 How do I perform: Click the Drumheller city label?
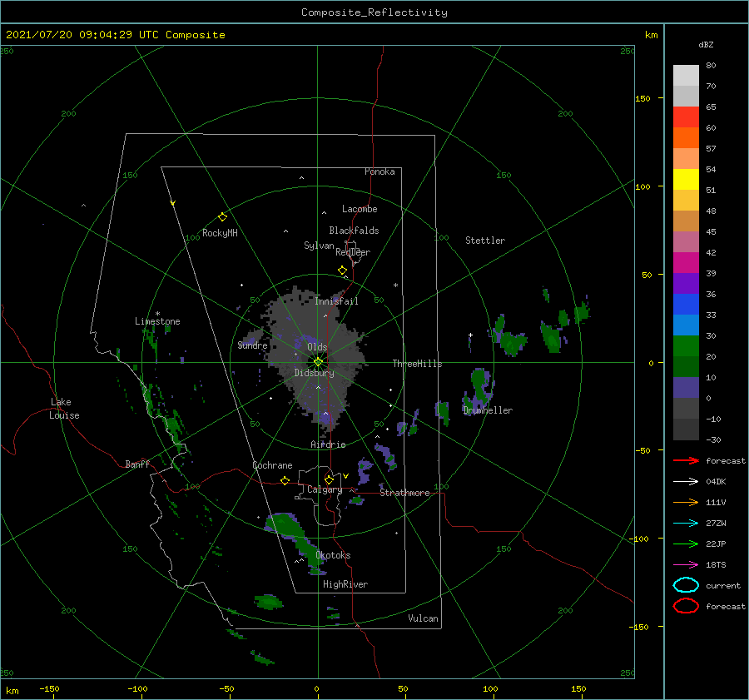tap(488, 410)
